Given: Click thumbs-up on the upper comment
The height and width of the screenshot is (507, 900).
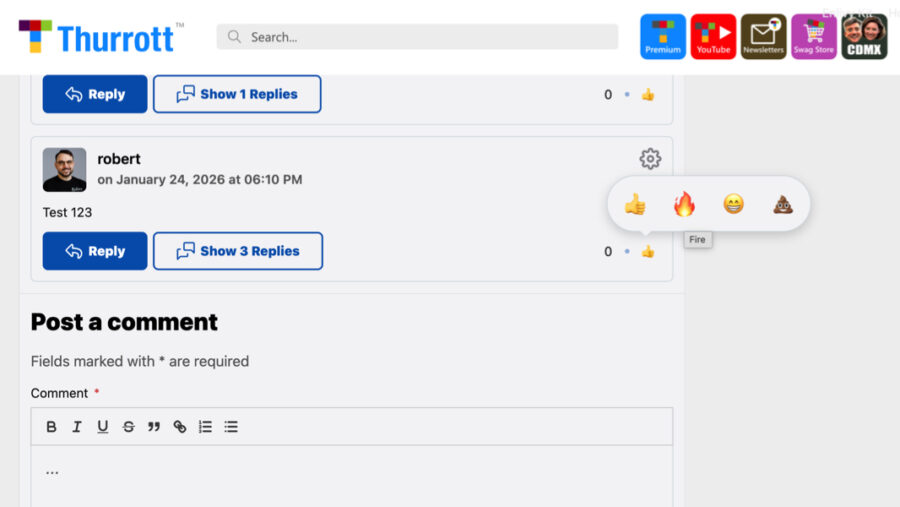Looking at the screenshot, I should [x=648, y=94].
